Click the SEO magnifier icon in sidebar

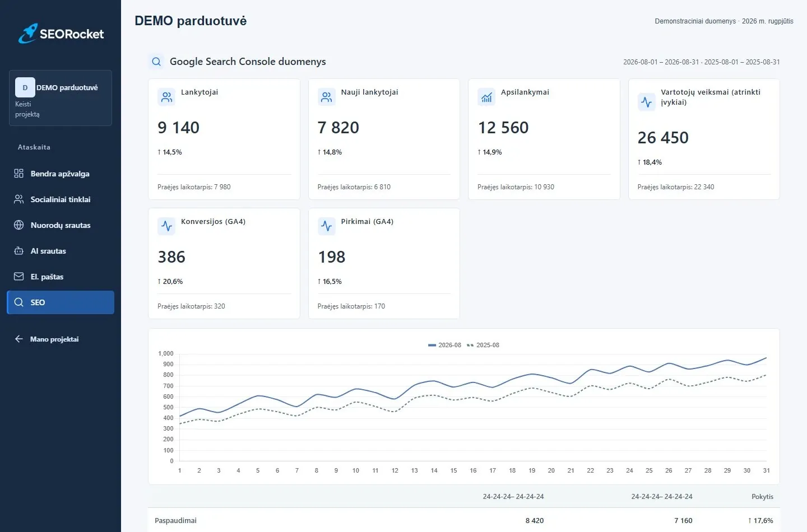[x=18, y=302]
